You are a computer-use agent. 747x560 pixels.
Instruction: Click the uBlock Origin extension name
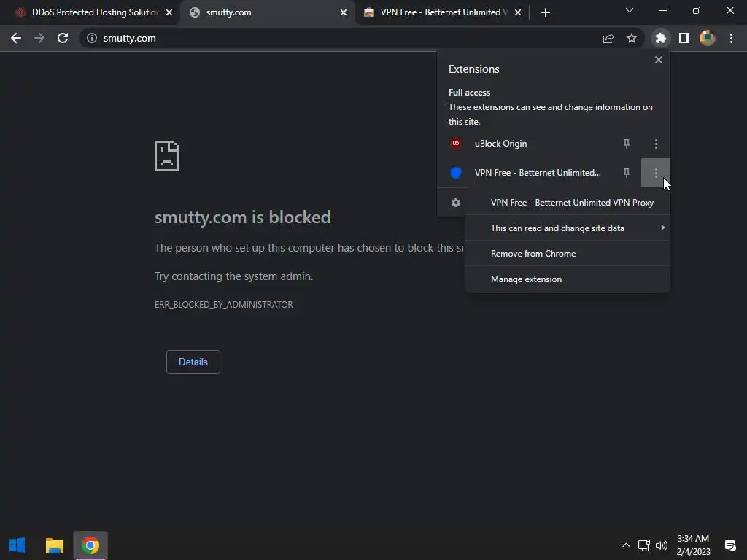coord(500,144)
